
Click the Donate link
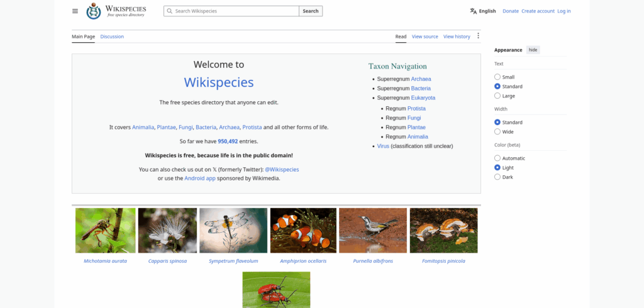511,11
